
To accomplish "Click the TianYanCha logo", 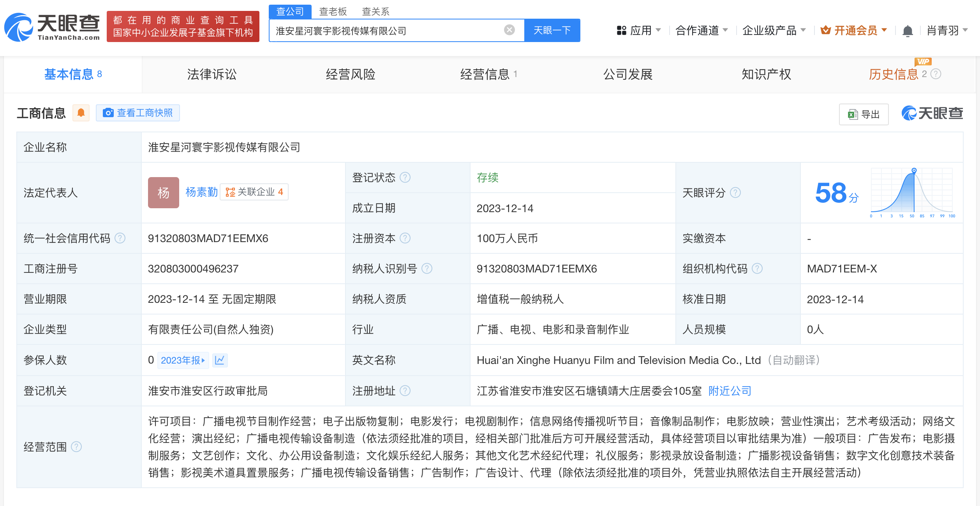I will (52, 27).
